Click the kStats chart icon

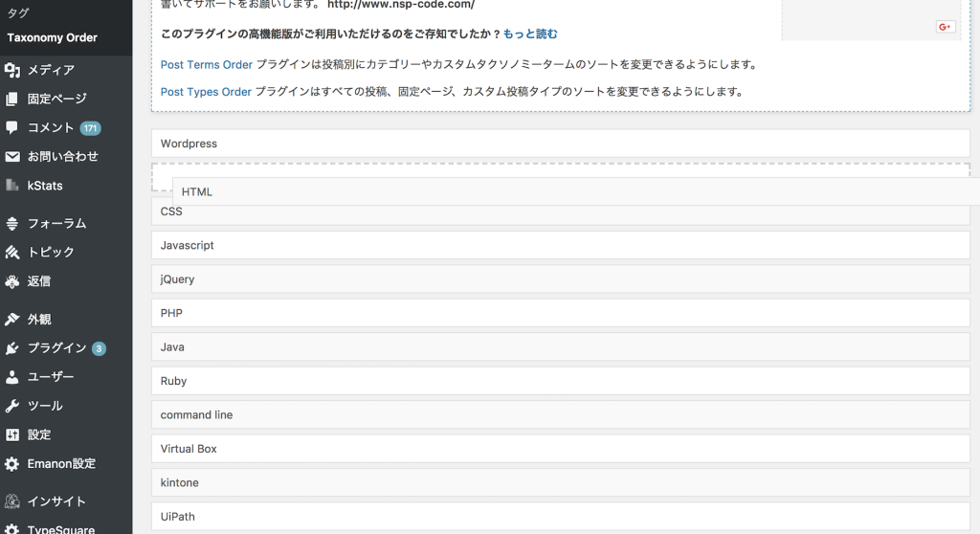tap(11, 185)
